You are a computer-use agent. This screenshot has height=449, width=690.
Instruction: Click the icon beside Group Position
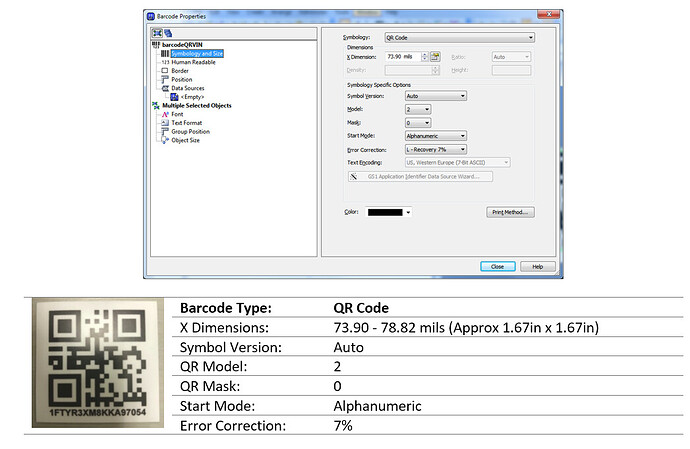165,132
